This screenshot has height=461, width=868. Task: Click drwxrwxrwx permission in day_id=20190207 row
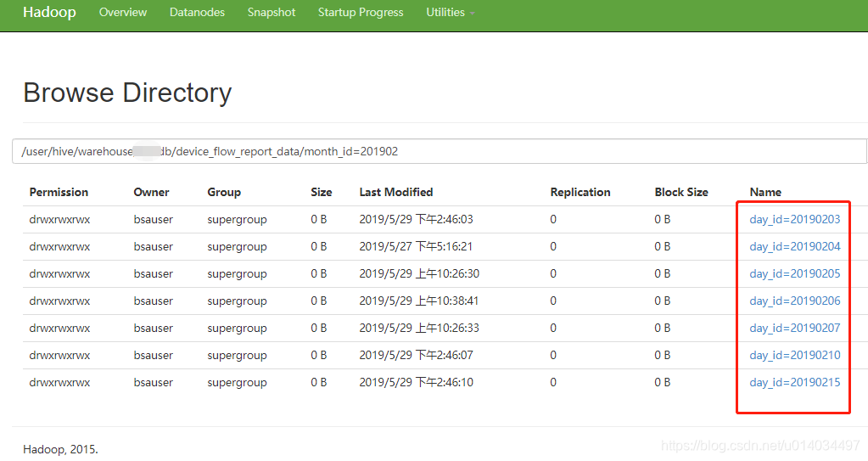coord(59,328)
